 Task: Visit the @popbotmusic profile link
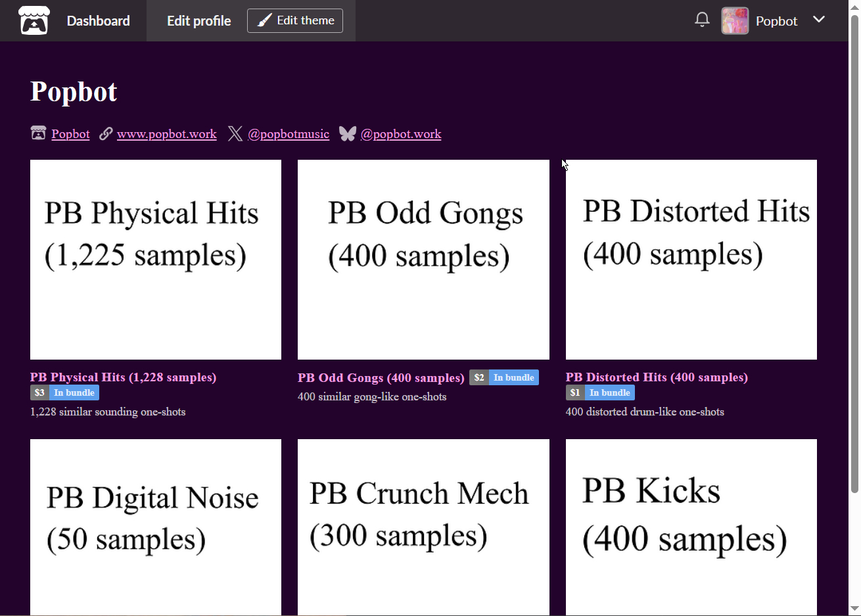pos(288,134)
